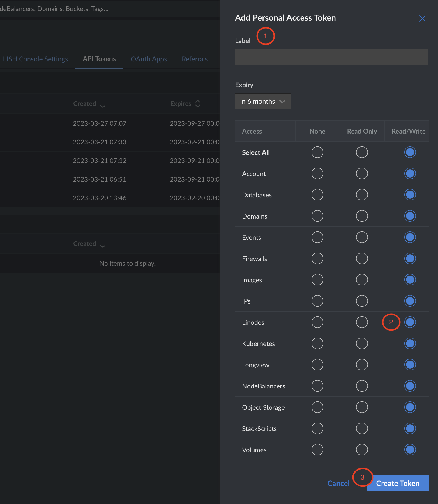438x504 pixels.
Task: Set Object Storage access to Read Only
Action: (362, 407)
